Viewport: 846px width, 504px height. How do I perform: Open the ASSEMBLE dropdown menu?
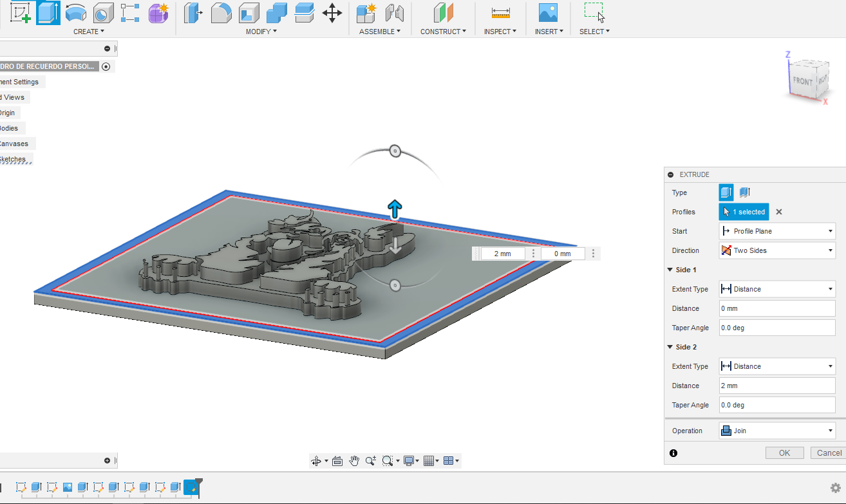[380, 32]
